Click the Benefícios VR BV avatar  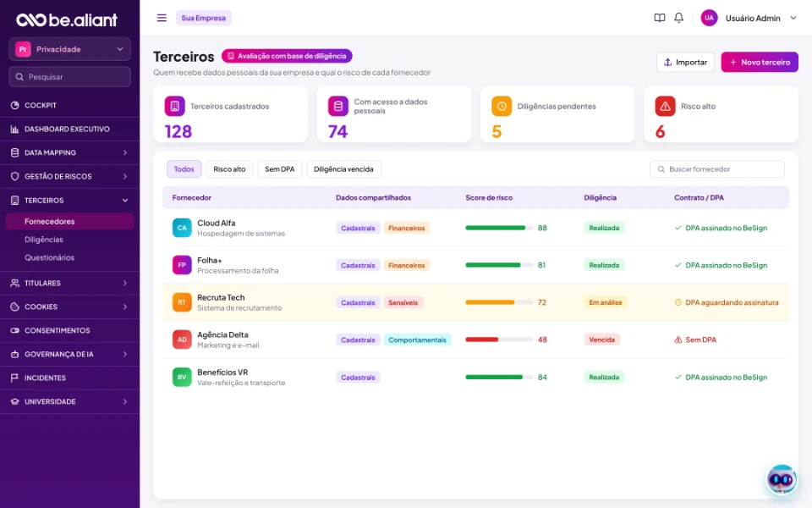[x=182, y=377]
